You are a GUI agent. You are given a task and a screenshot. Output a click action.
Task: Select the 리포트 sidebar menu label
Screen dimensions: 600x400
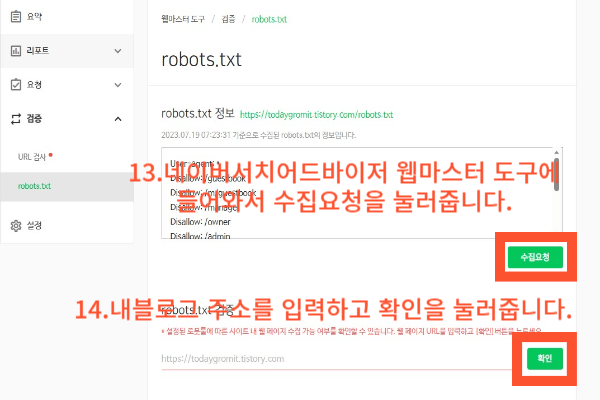click(x=38, y=51)
